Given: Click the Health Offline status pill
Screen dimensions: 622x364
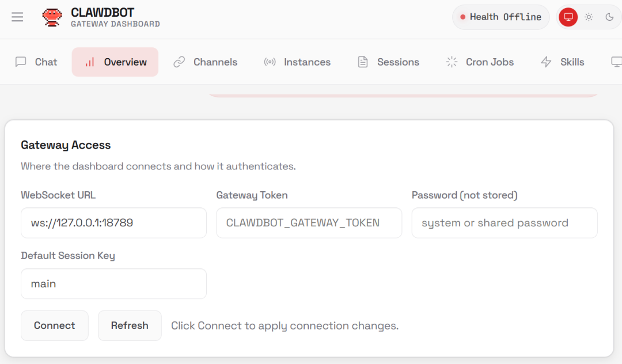Looking at the screenshot, I should point(500,17).
